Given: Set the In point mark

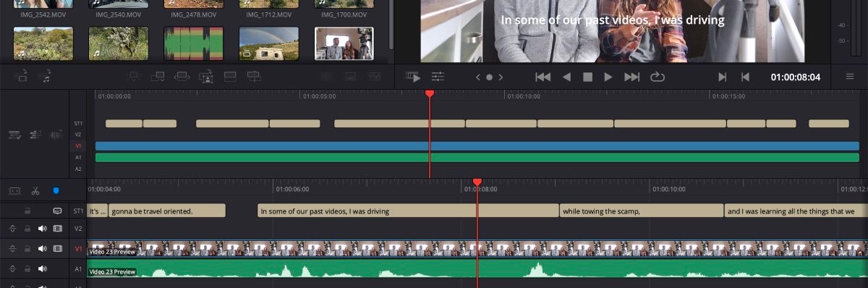Looking at the screenshot, I should 722,77.
